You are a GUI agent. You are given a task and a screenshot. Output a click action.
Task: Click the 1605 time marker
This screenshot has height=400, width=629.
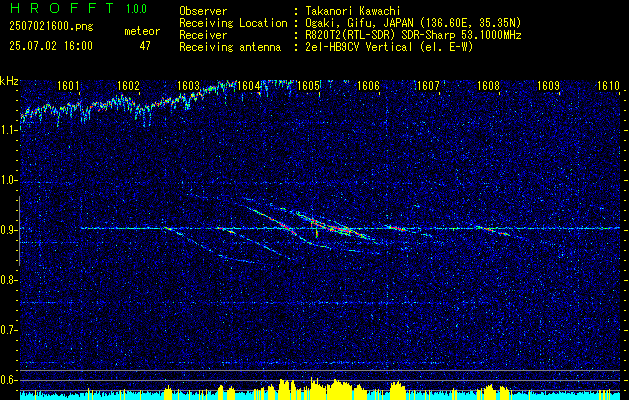coord(308,86)
